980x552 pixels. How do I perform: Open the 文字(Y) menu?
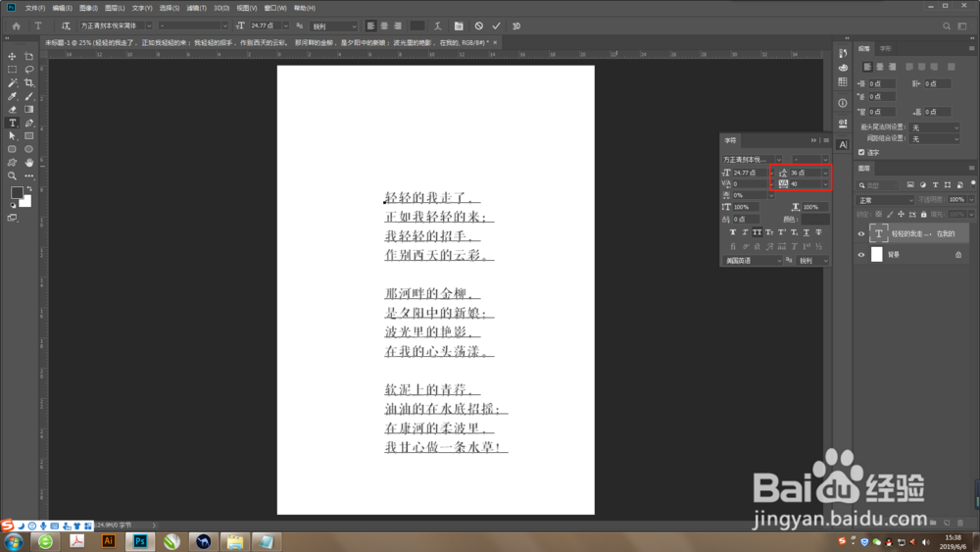pos(142,8)
